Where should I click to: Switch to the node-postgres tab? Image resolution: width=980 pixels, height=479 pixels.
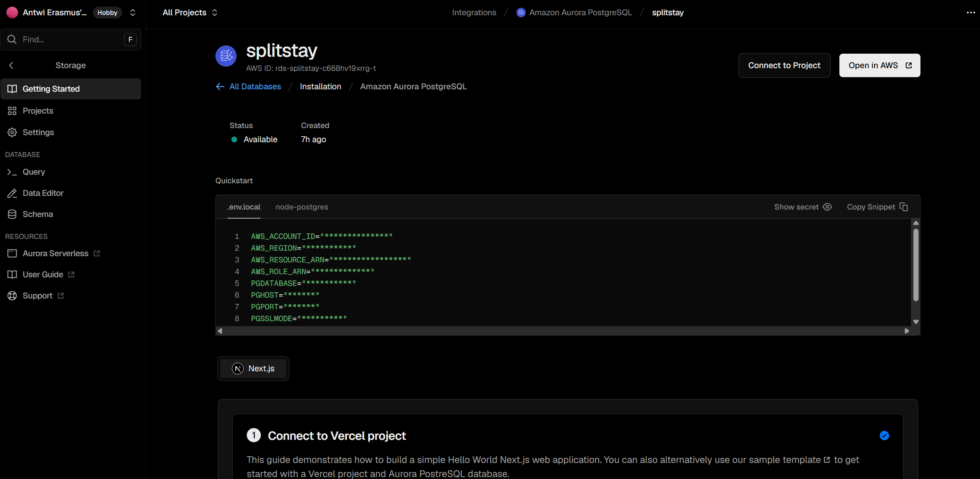pos(302,207)
